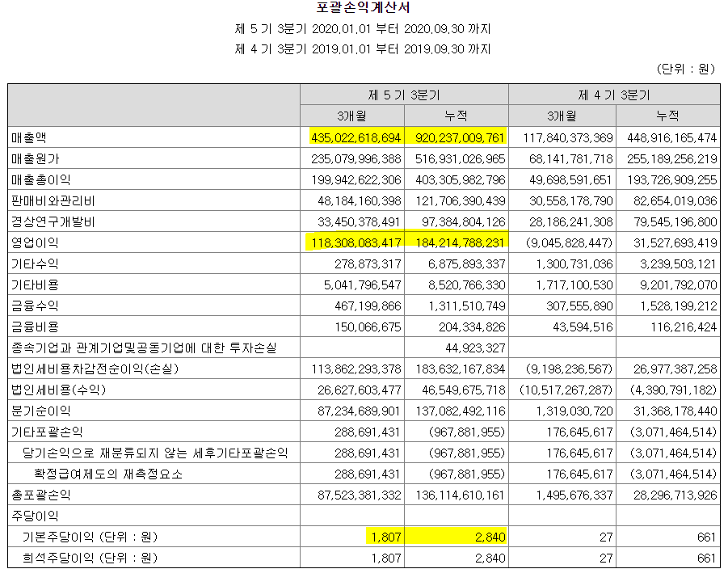Click the 금융수익 row label

click(35, 306)
